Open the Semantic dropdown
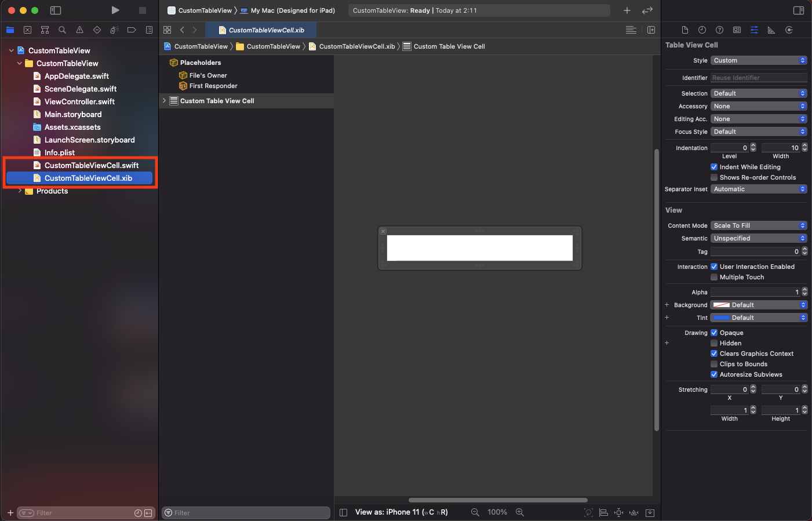812x521 pixels. pyautogui.click(x=759, y=238)
